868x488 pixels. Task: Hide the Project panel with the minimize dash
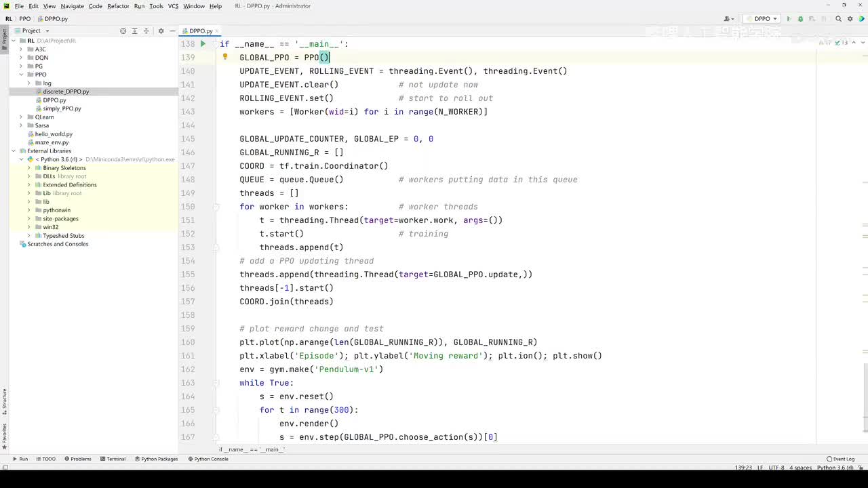tap(172, 30)
